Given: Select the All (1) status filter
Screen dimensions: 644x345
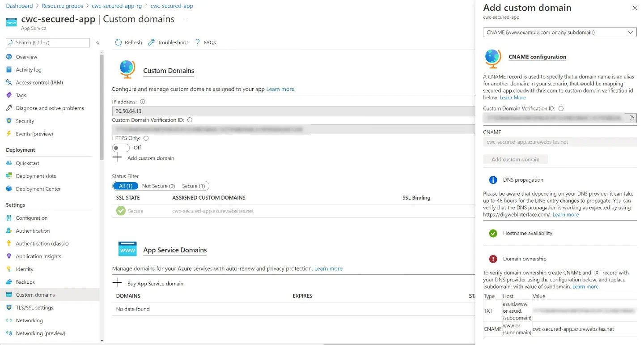Looking at the screenshot, I should point(126,186).
